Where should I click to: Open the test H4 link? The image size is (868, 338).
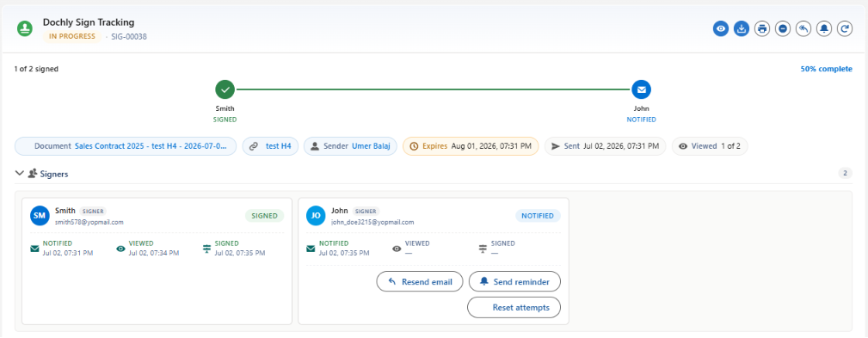pyautogui.click(x=279, y=146)
